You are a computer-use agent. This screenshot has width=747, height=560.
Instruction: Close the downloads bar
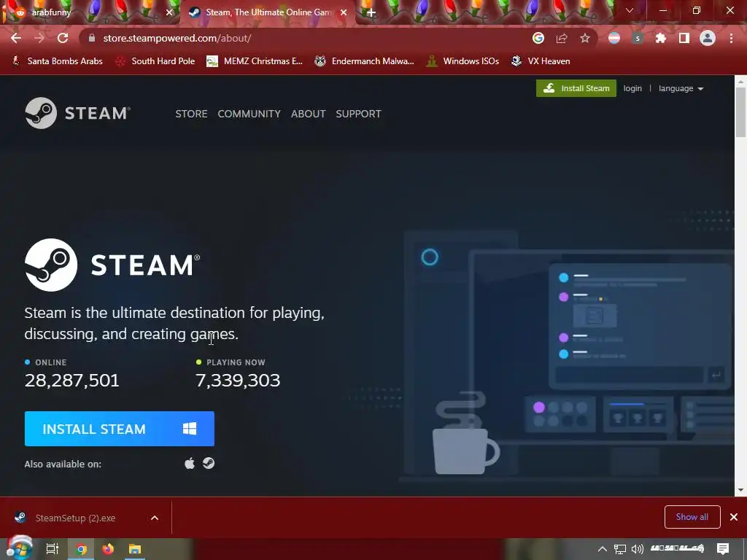[734, 517]
